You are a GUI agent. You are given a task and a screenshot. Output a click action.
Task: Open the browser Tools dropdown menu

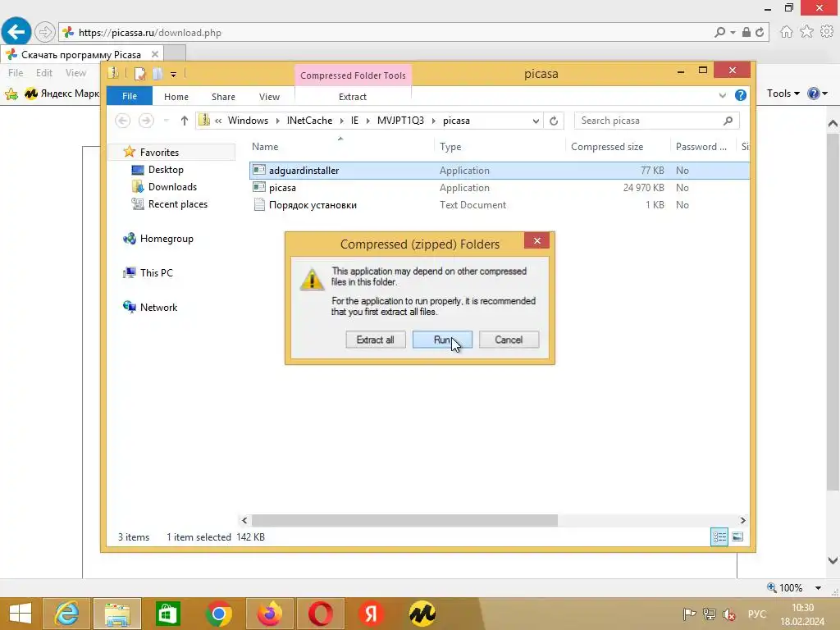[x=783, y=94]
